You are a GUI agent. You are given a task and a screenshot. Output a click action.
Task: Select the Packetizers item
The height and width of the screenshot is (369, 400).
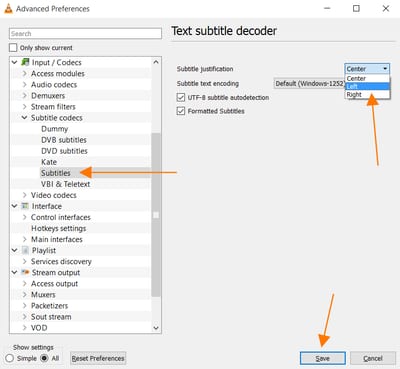tap(49, 306)
